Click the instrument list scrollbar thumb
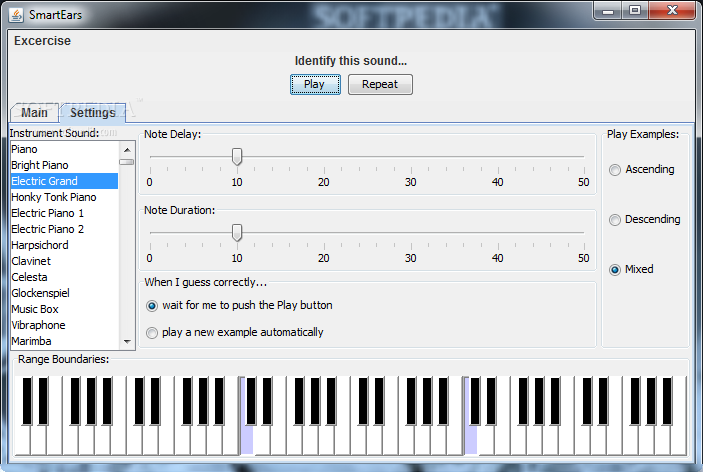Screen dimensions: 703x472 coord(127,162)
